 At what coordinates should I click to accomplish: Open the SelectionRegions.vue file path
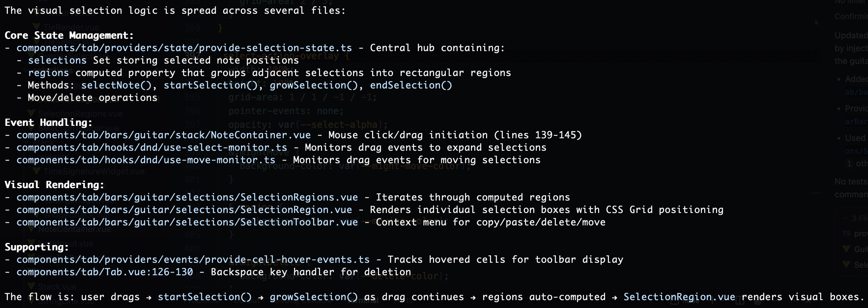click(x=187, y=198)
